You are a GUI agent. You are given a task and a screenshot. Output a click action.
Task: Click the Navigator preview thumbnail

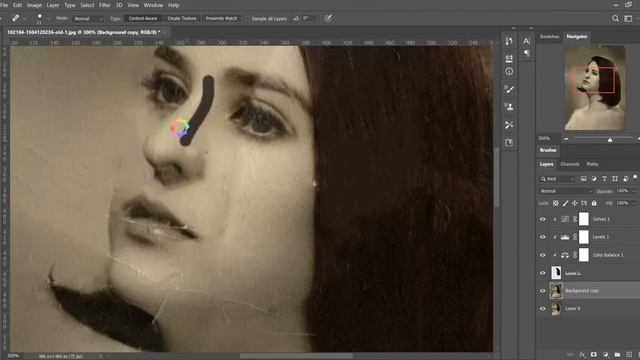(x=595, y=88)
